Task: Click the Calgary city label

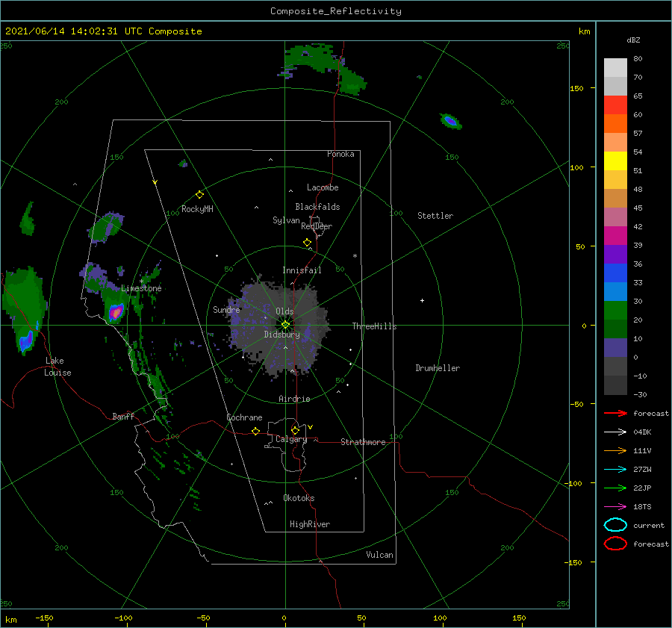Action: (291, 439)
